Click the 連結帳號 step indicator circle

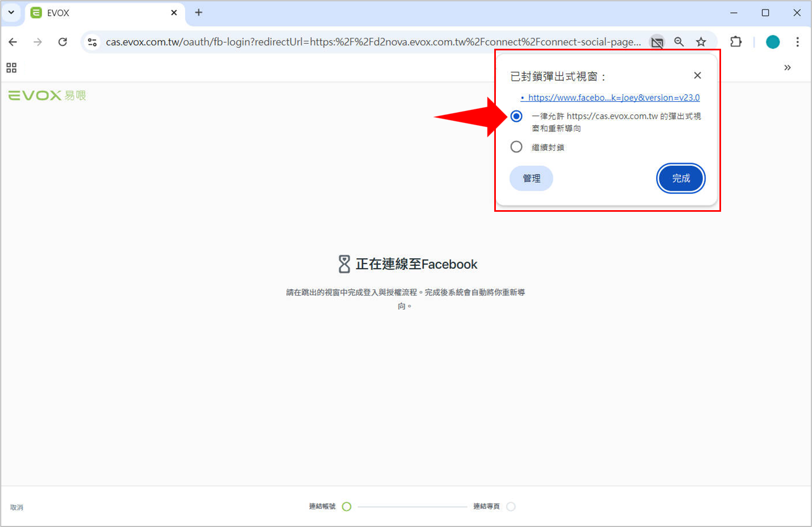[x=347, y=506]
